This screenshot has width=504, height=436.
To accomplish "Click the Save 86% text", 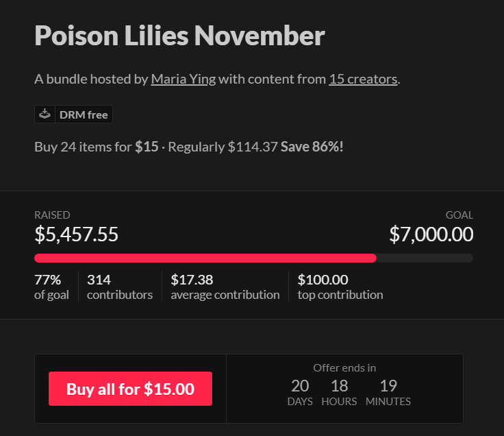I will point(312,147).
